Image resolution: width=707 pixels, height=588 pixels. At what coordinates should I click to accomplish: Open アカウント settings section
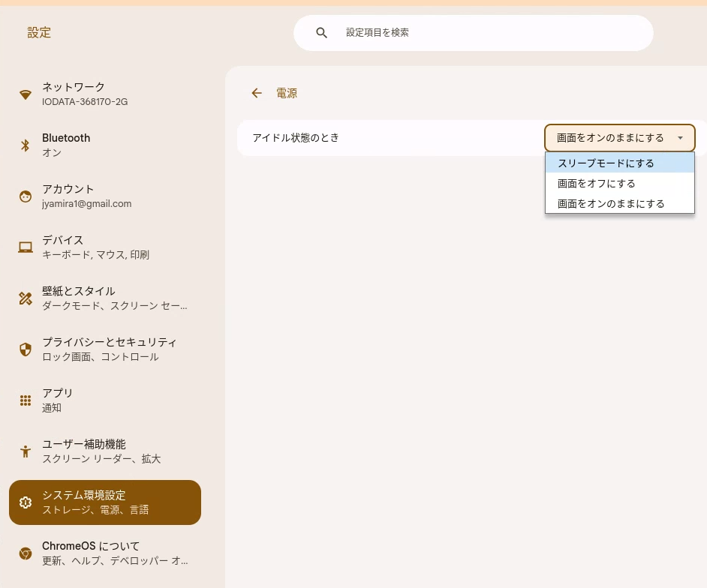tap(104, 196)
